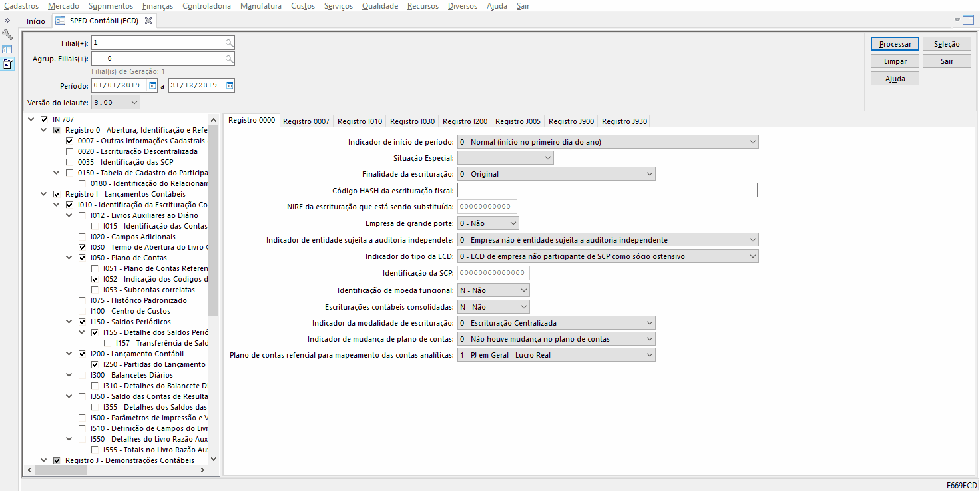Collapse the I300 - Balancetes Diários node
The width and height of the screenshot is (980, 491).
point(69,375)
